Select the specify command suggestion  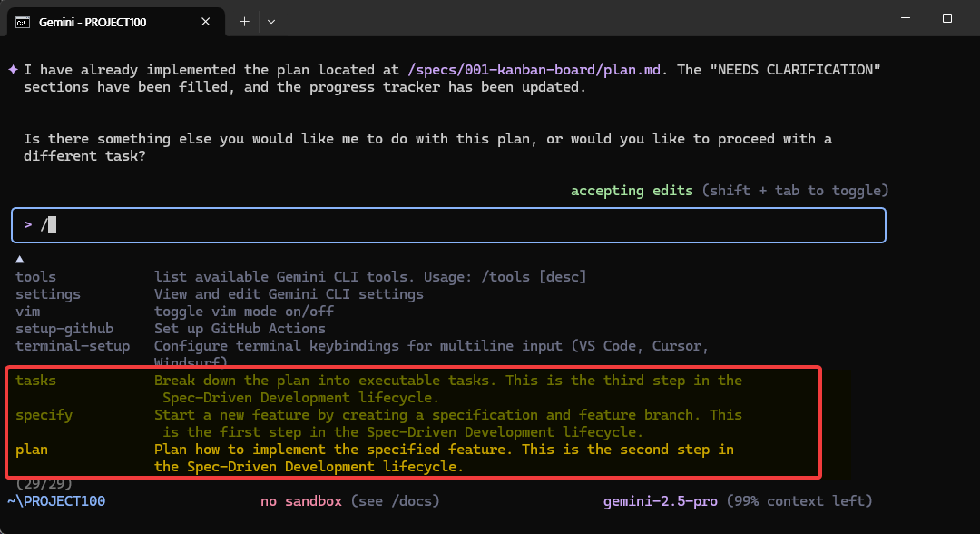pos(44,414)
